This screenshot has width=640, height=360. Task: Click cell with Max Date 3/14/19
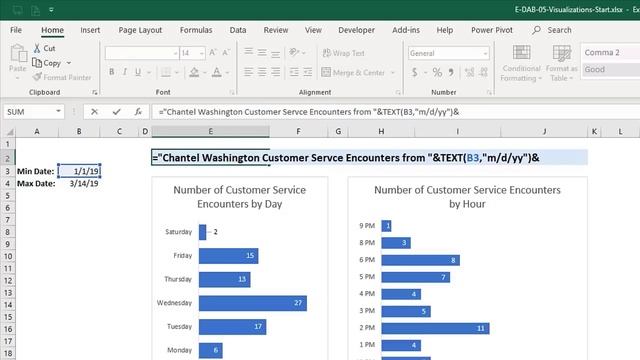[x=79, y=183]
